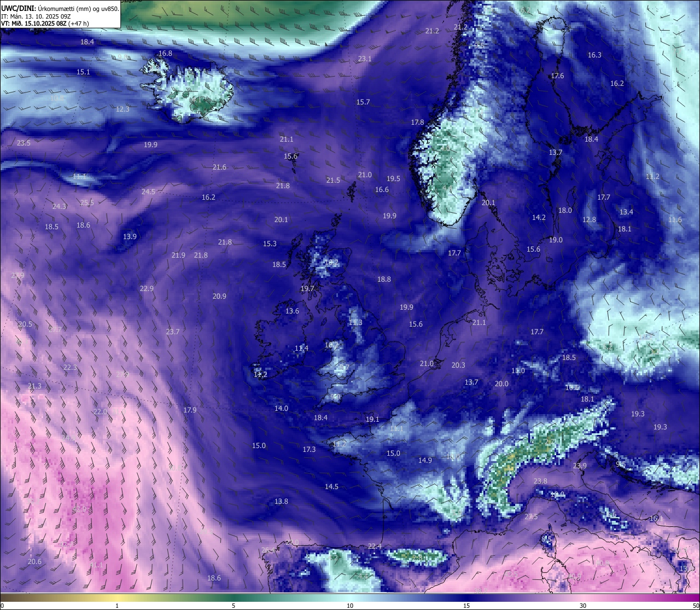This screenshot has height=610, width=700.
Task: Click the 16.8 value north of Iceland
Action: [165, 54]
